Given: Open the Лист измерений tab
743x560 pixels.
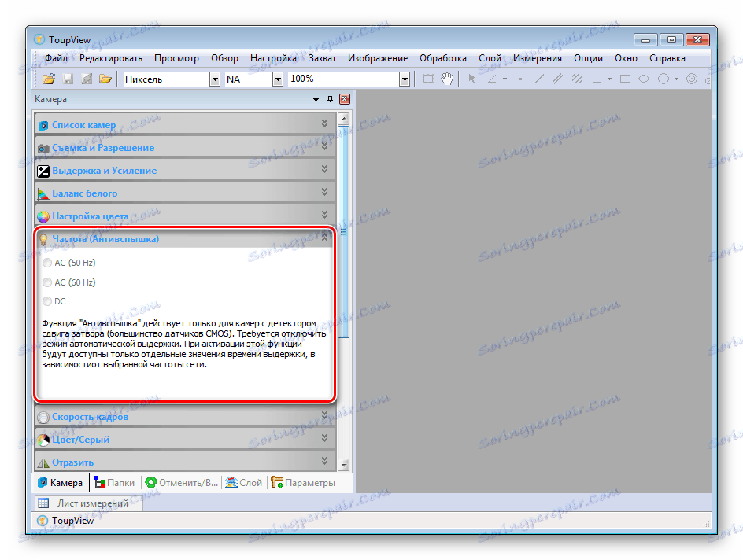Looking at the screenshot, I should 88,503.
